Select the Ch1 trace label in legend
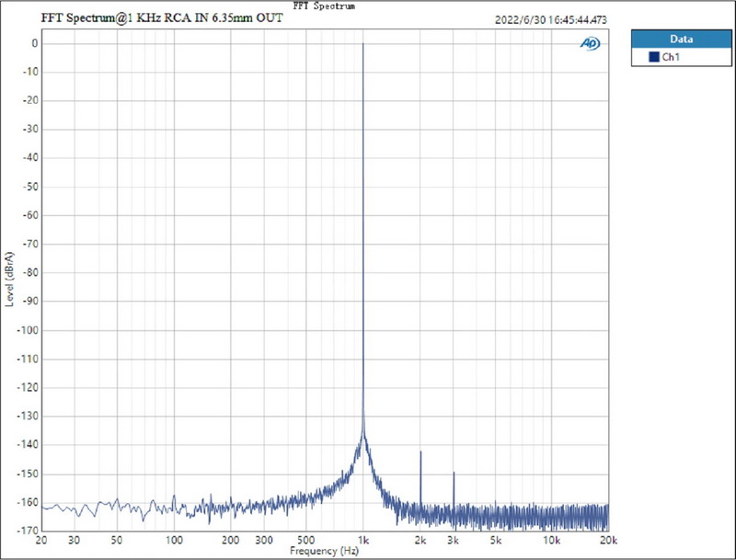The height and width of the screenshot is (560, 736). tap(671, 57)
